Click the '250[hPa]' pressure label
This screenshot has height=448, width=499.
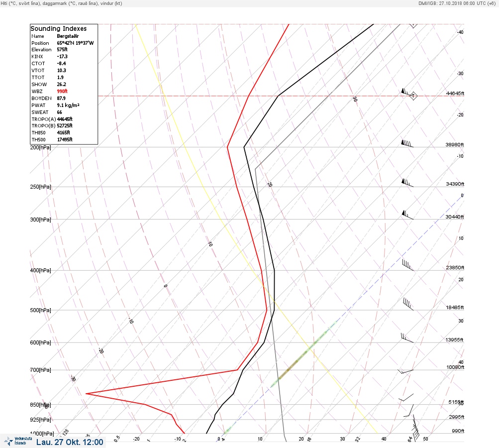(40, 187)
